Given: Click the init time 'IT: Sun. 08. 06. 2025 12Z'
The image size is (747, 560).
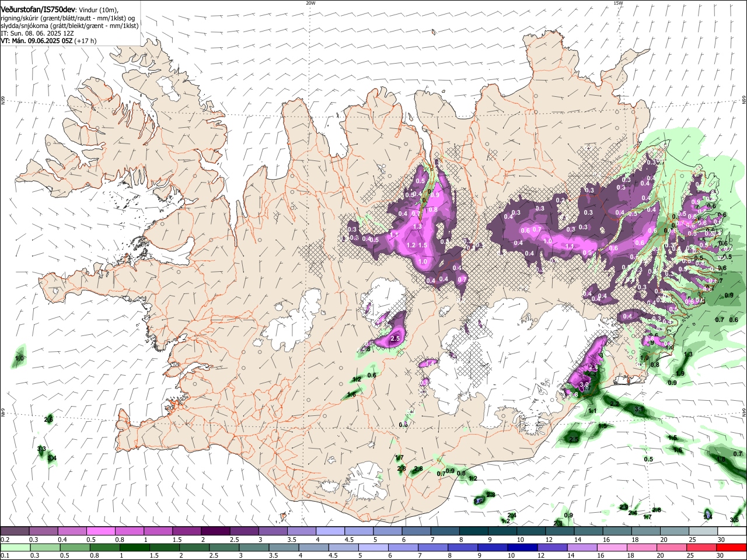Looking at the screenshot, I should (x=37, y=33).
